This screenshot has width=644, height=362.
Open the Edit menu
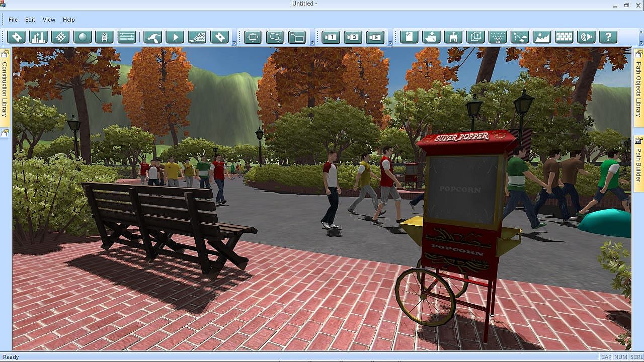click(x=30, y=20)
